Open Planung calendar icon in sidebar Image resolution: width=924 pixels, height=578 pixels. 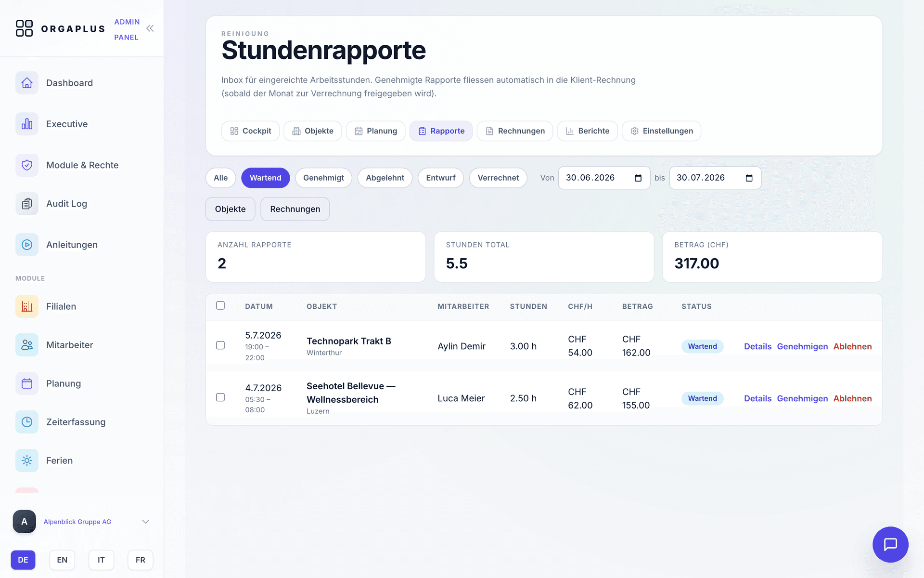tap(27, 383)
